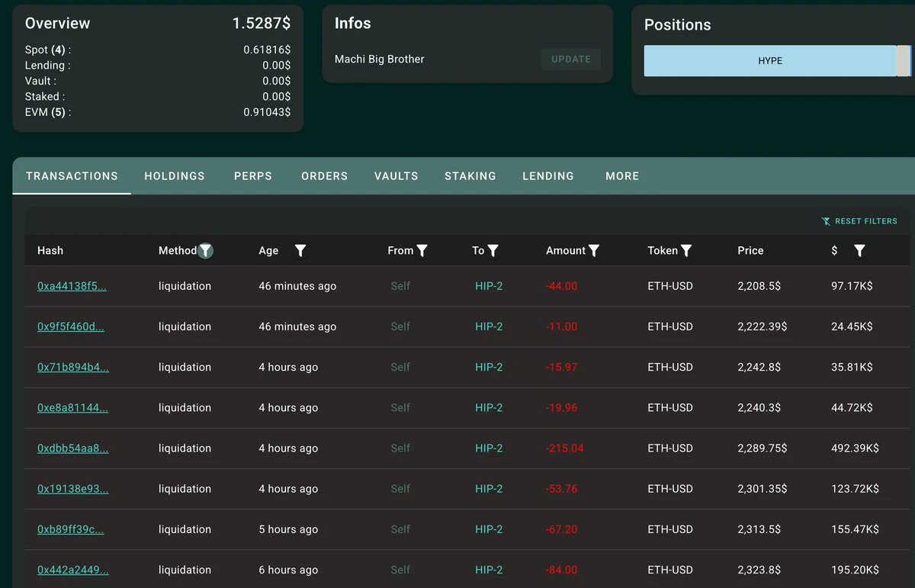Switch to the Holdings tab
Image resolution: width=915 pixels, height=588 pixels.
click(x=175, y=176)
